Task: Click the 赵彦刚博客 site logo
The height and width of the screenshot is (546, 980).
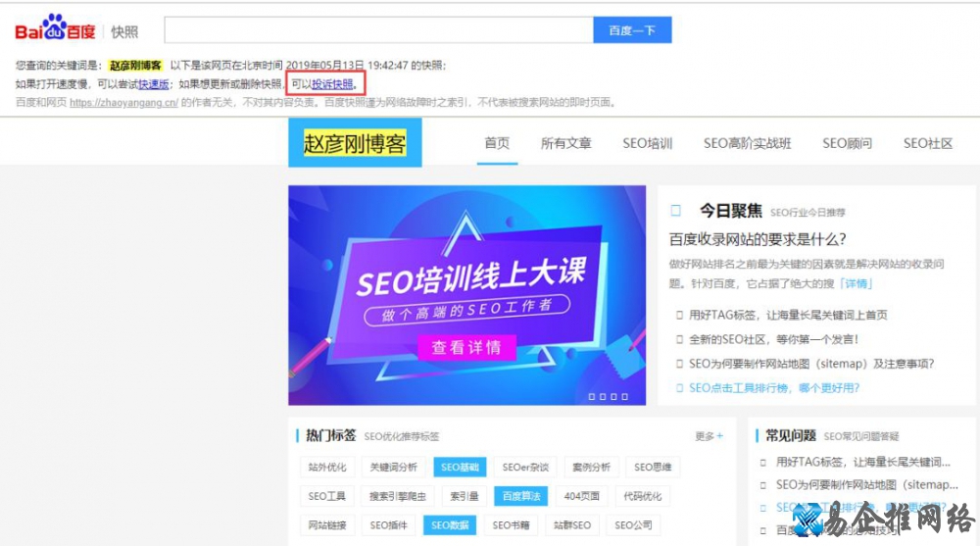Action: pyautogui.click(x=355, y=143)
